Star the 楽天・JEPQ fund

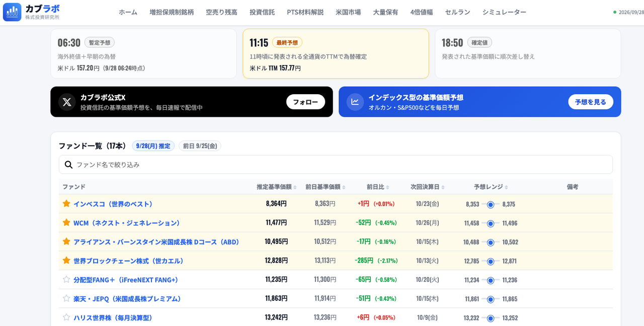[x=66, y=298]
